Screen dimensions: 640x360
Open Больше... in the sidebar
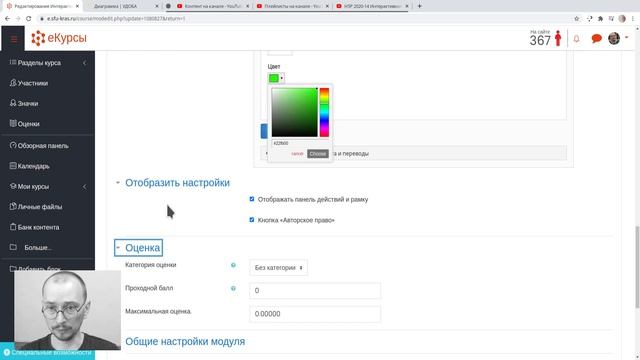pyautogui.click(x=38, y=247)
